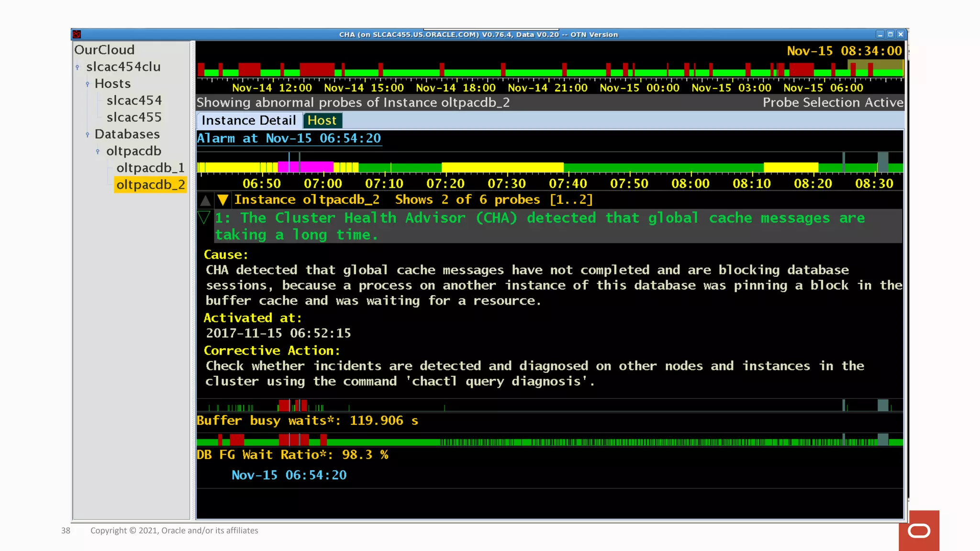Click the Buffer busy waits probe red bar
The height and width of the screenshot is (551, 980).
click(284, 406)
